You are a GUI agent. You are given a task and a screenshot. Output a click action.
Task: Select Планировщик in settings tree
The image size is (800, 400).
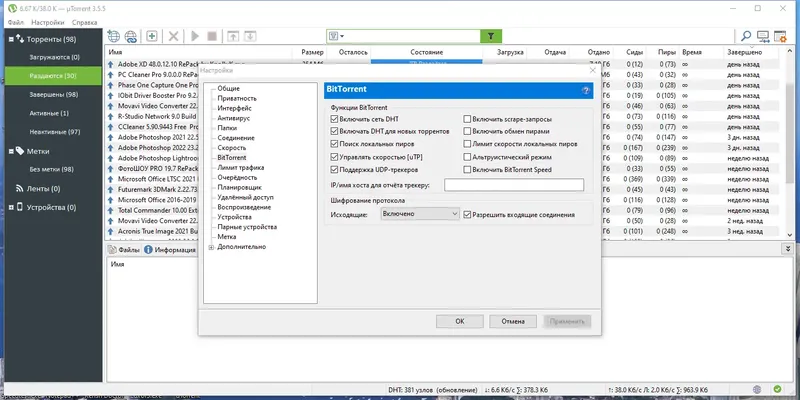pyautogui.click(x=239, y=187)
